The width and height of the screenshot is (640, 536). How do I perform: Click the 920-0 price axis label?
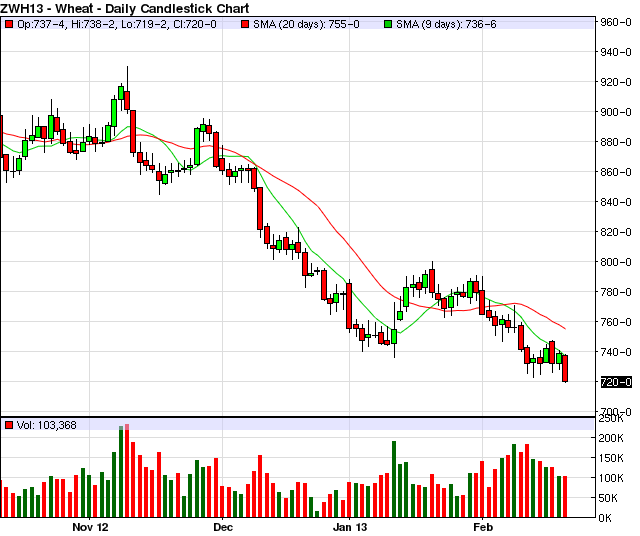616,82
